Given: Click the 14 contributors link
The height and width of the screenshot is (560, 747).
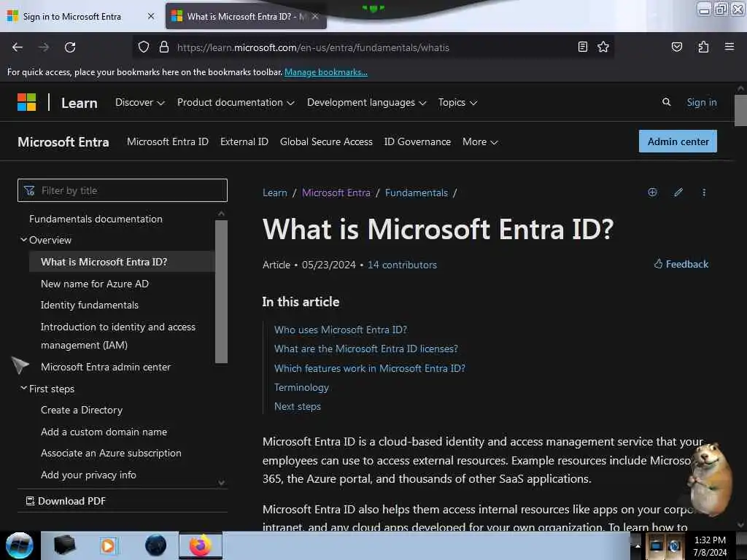Looking at the screenshot, I should pyautogui.click(x=402, y=265).
